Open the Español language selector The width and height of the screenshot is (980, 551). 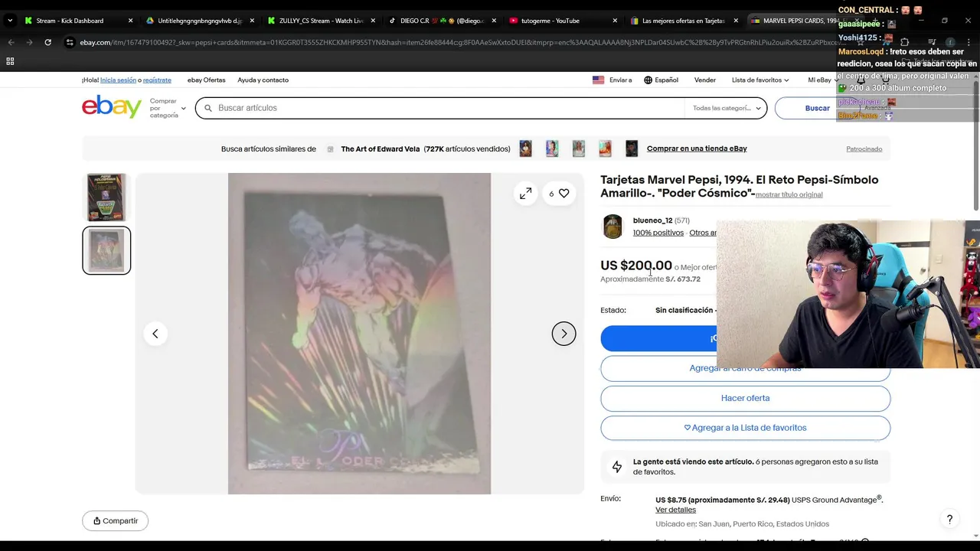[661, 80]
